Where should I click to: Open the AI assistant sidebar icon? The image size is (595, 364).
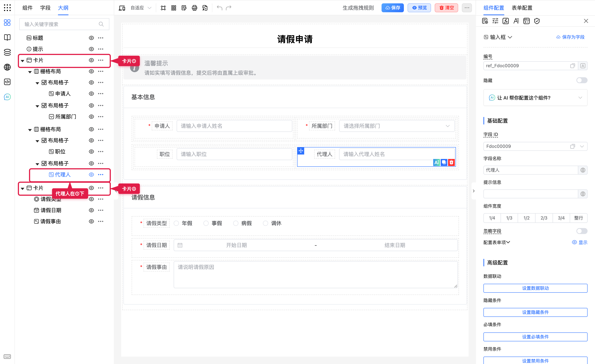coord(7,97)
